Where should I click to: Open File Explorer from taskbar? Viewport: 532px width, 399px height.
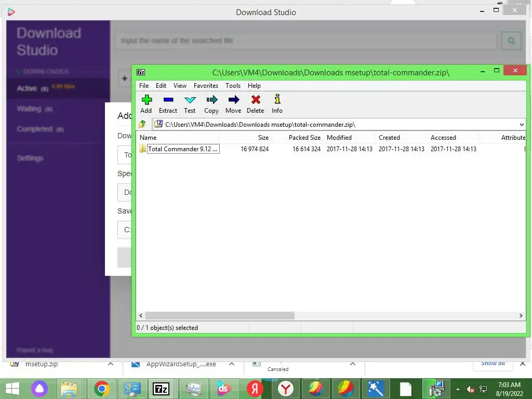pos(69,389)
